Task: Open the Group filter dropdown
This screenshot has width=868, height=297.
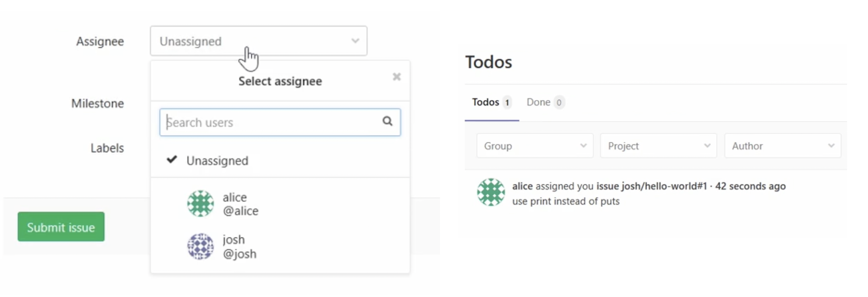Action: click(x=535, y=146)
